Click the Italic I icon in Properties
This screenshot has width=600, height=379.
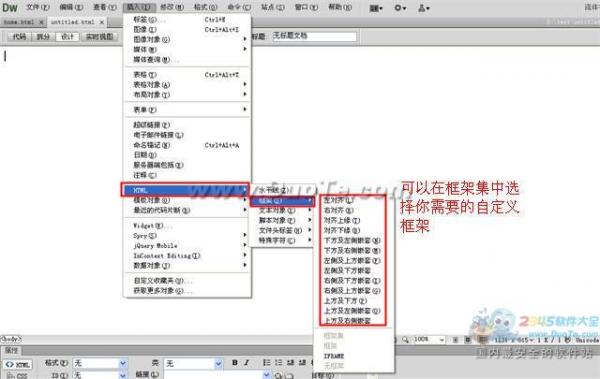246,363
